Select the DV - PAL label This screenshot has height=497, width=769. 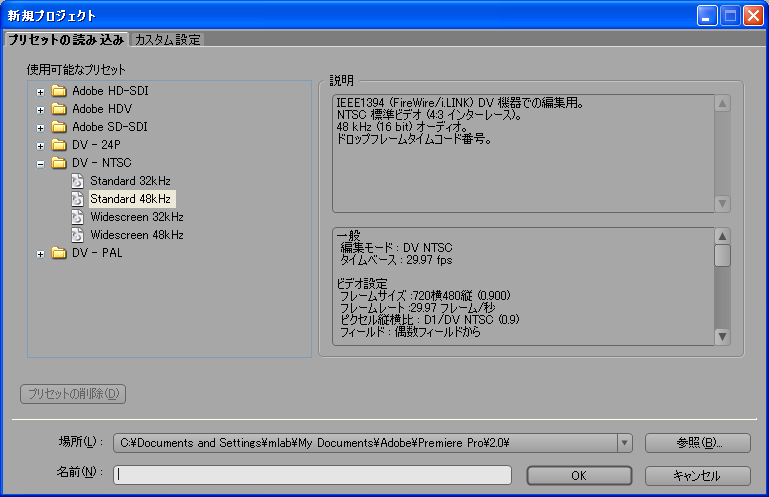[97, 253]
